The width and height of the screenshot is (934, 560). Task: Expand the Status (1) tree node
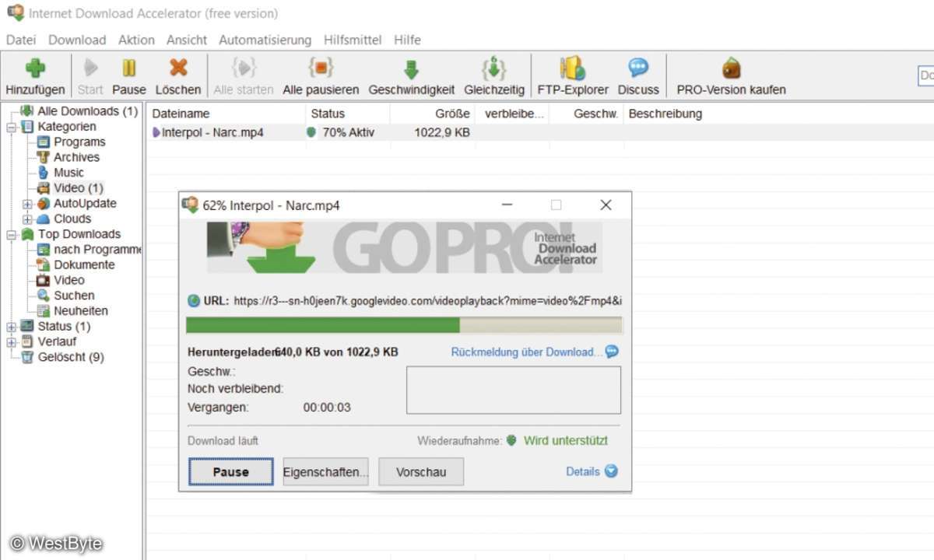[x=11, y=327]
